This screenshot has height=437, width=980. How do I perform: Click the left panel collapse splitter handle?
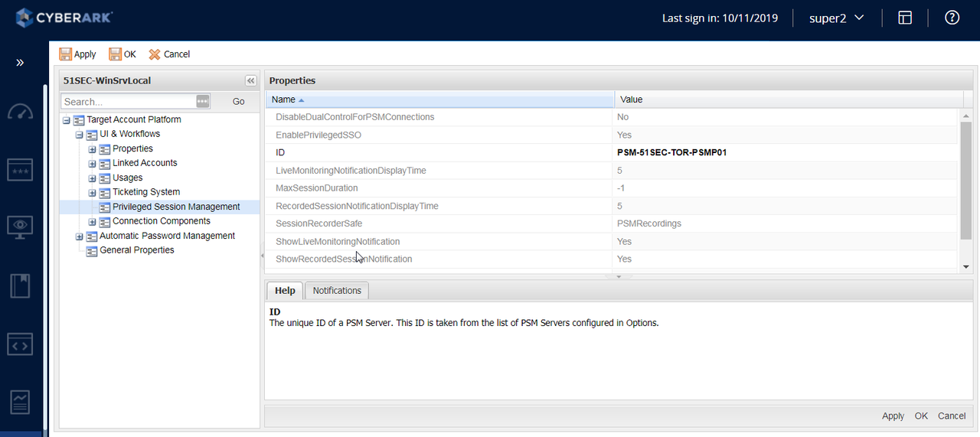pos(262,255)
